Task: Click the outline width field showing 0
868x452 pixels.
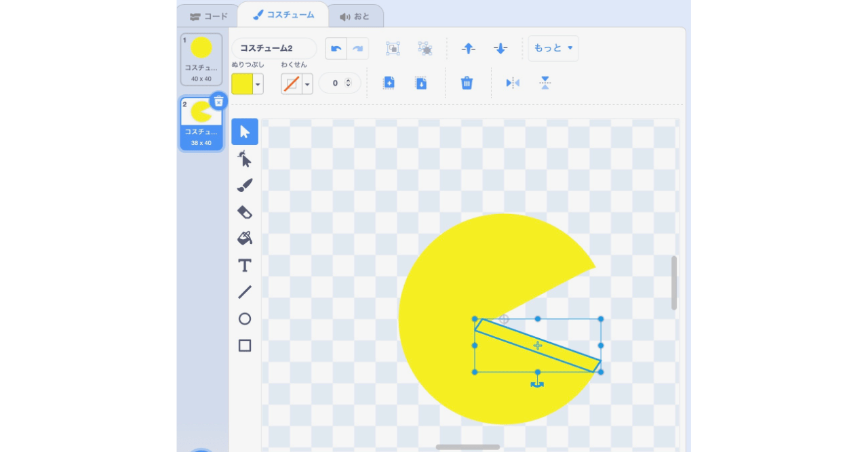Action: pos(340,83)
